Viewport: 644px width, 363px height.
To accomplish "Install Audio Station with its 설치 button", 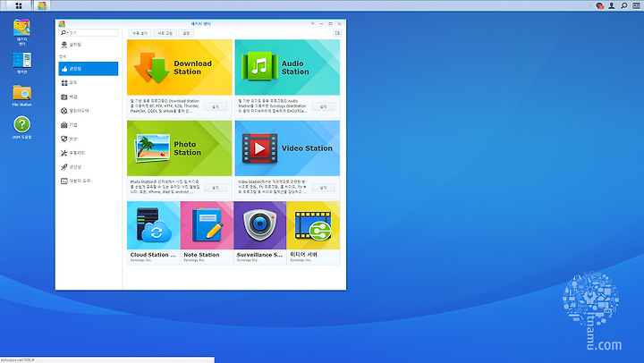I will (323, 106).
